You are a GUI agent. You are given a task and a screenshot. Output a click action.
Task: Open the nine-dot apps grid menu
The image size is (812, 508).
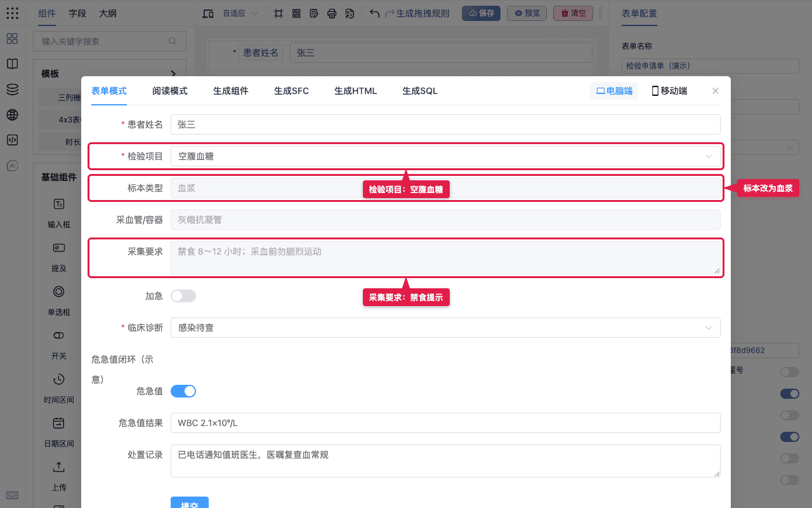[x=12, y=13]
